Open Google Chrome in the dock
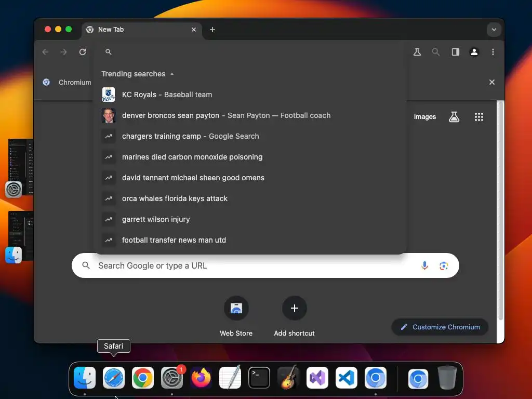This screenshot has width=532, height=399. click(143, 378)
